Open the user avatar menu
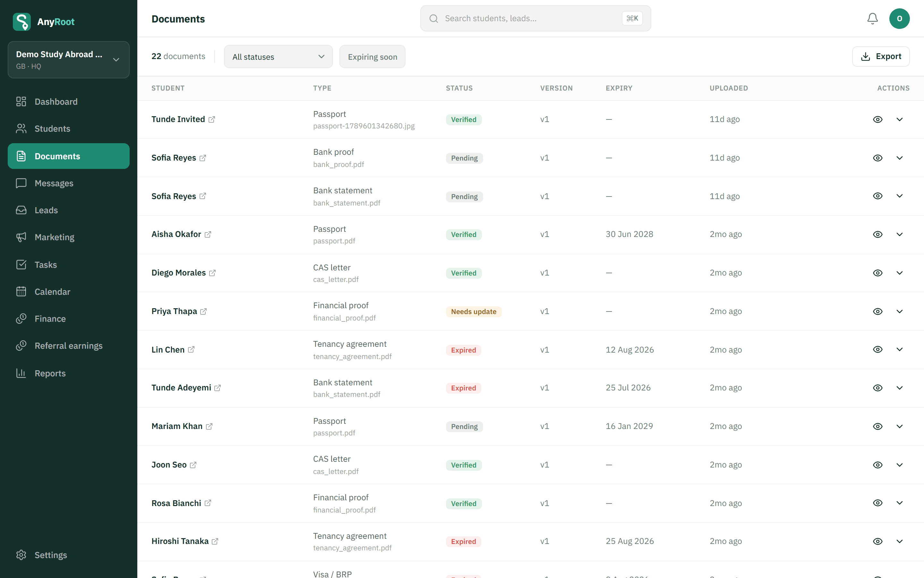Image resolution: width=924 pixels, height=578 pixels. click(x=899, y=18)
